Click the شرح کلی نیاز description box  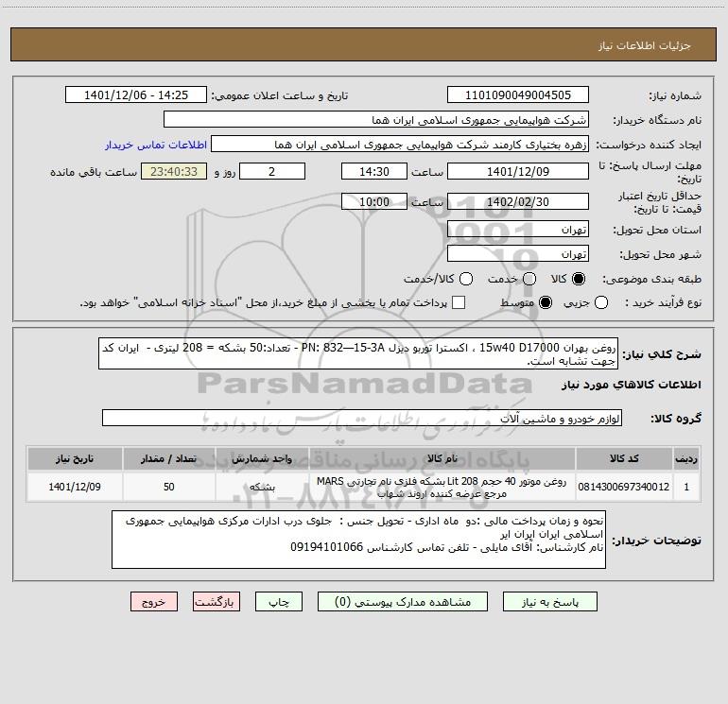pyautogui.click(x=358, y=354)
